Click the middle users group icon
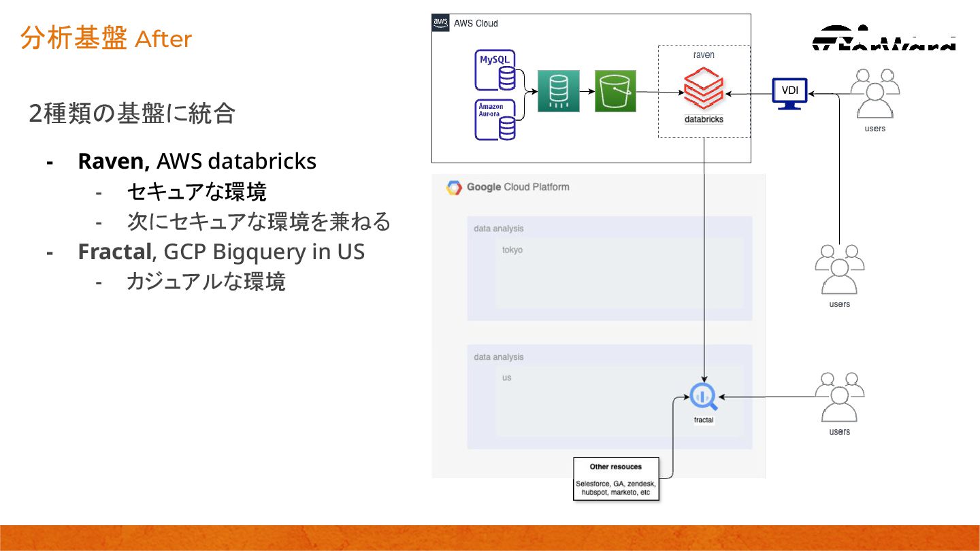This screenshot has width=980, height=551. (840, 269)
